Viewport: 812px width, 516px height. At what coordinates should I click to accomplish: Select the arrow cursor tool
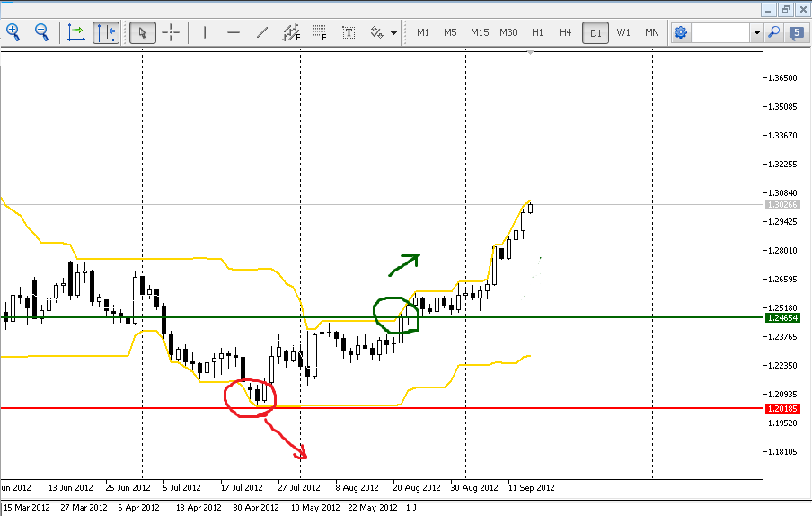pyautogui.click(x=143, y=32)
